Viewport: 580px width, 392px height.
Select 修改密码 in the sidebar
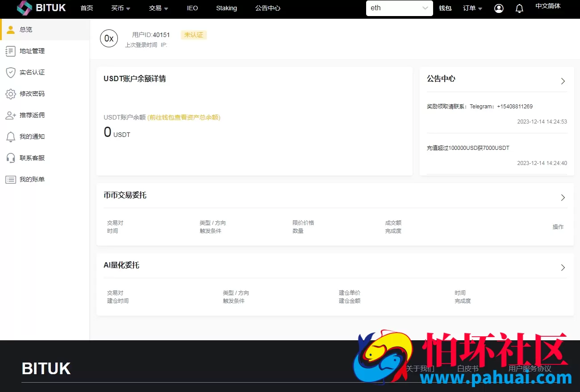point(45,94)
